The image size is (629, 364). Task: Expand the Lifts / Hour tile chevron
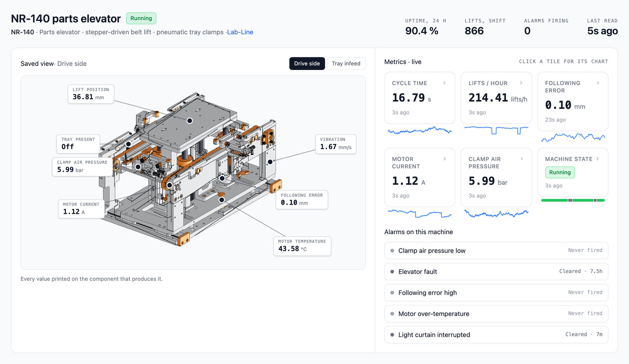[521, 83]
